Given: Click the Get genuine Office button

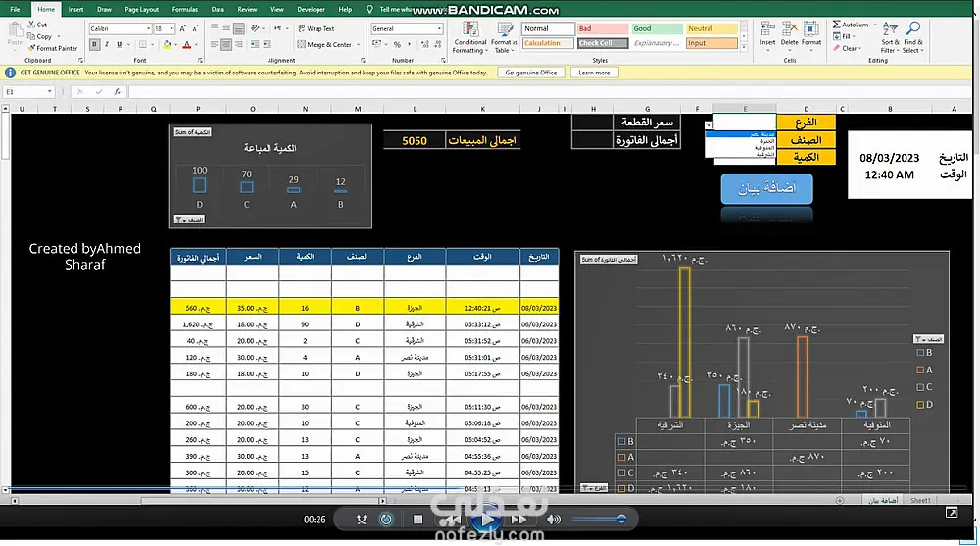Looking at the screenshot, I should point(530,73).
